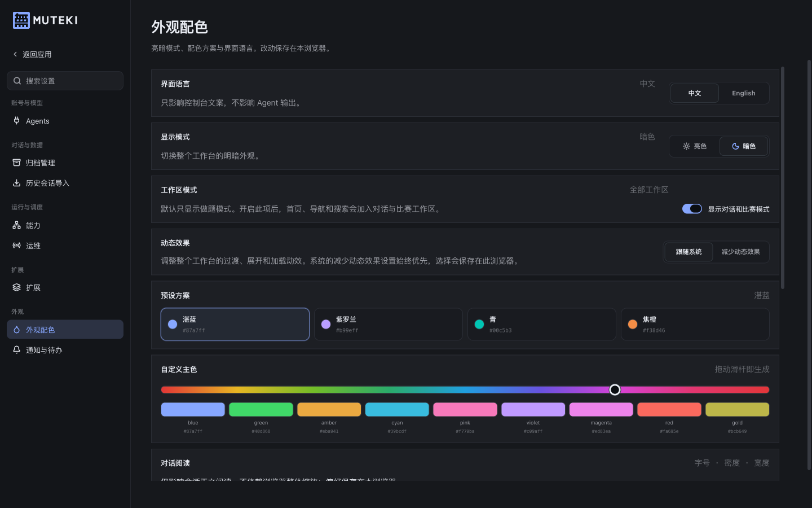Image resolution: width=812 pixels, height=508 pixels.
Task: Select the 紫罗兰 preset scheme
Action: (x=389, y=324)
